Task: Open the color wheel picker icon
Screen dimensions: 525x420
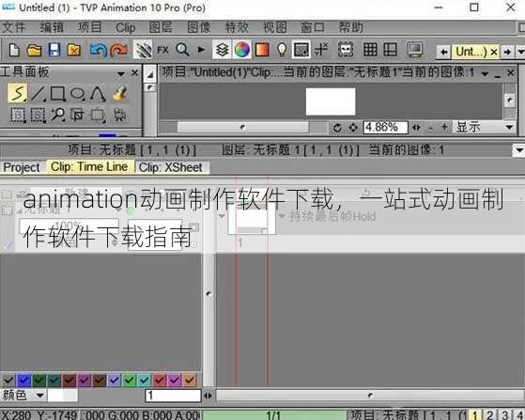Action: (242, 50)
